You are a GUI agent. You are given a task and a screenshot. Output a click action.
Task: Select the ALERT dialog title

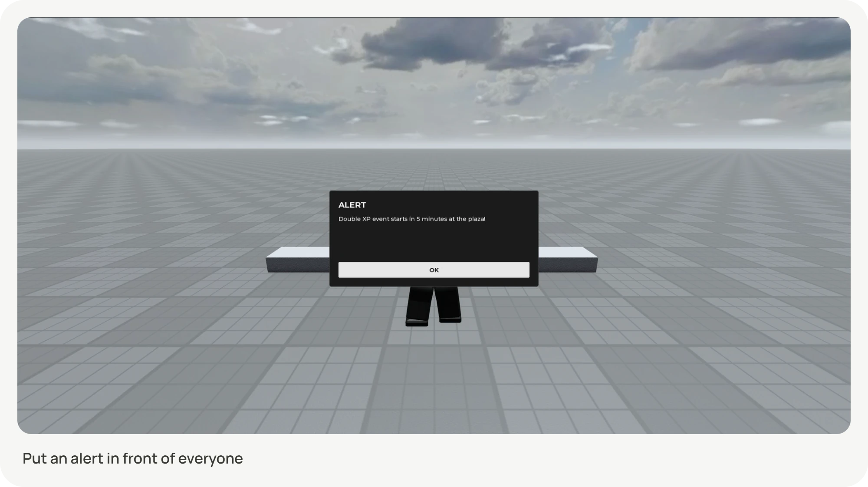(x=352, y=205)
